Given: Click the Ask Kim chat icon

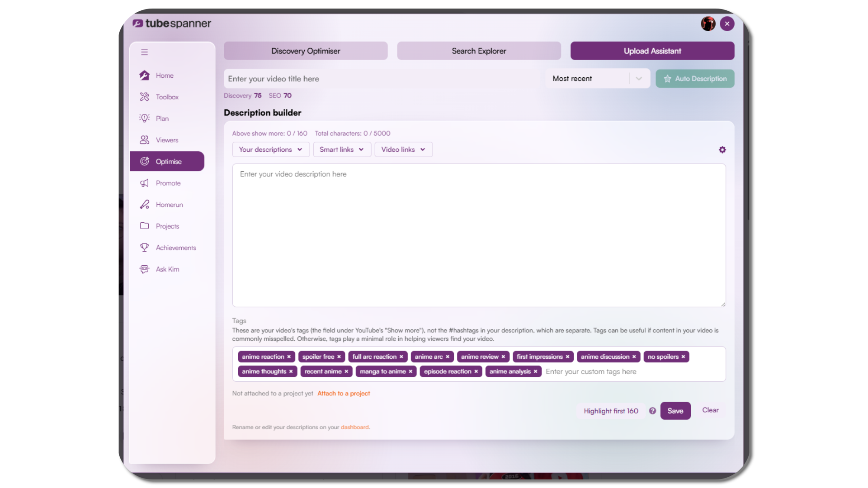Looking at the screenshot, I should [144, 269].
